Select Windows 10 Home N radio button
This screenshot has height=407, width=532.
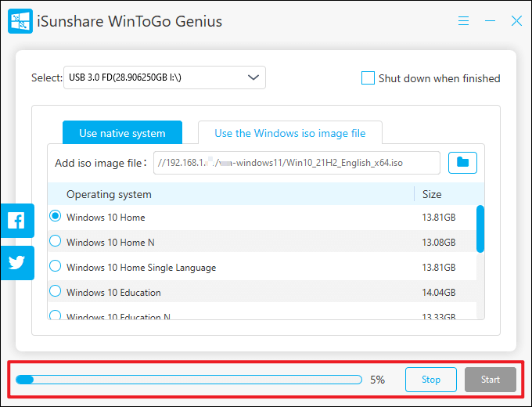[x=55, y=241]
